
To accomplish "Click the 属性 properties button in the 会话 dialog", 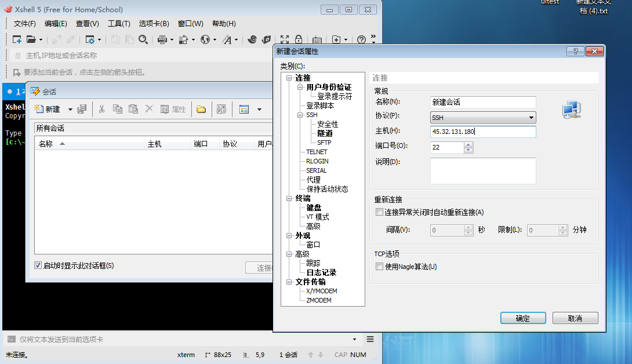I will (x=173, y=109).
